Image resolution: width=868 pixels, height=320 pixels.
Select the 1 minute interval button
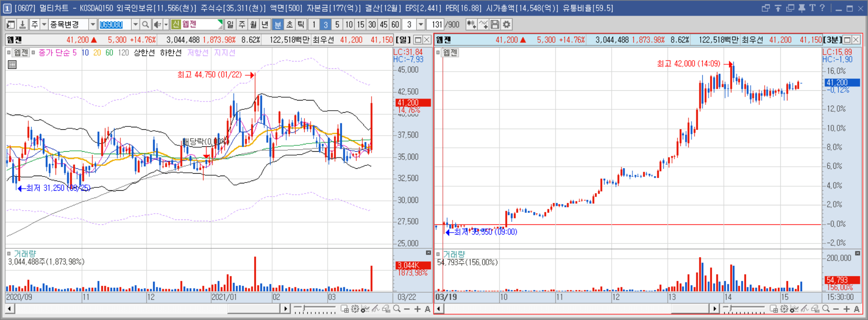(x=314, y=24)
